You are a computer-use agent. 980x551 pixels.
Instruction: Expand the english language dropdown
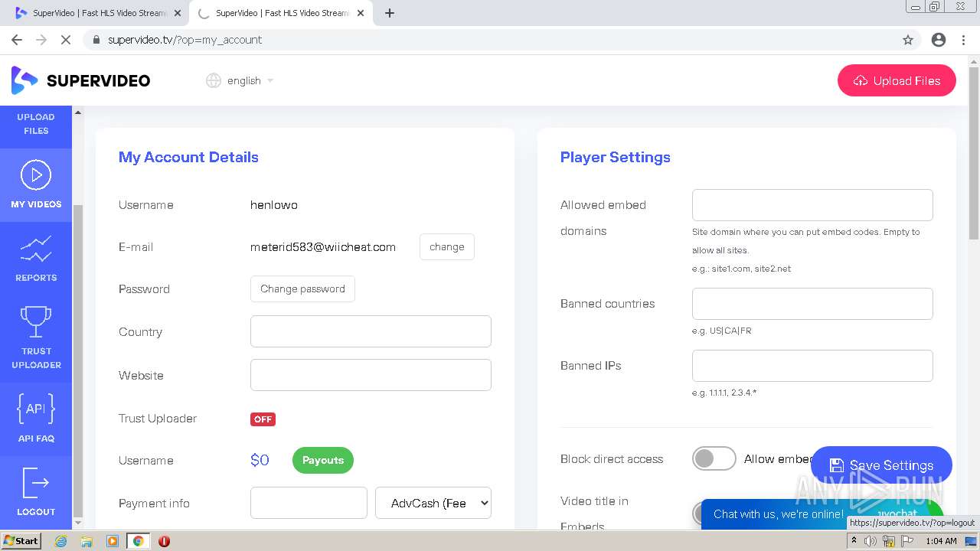click(x=250, y=80)
